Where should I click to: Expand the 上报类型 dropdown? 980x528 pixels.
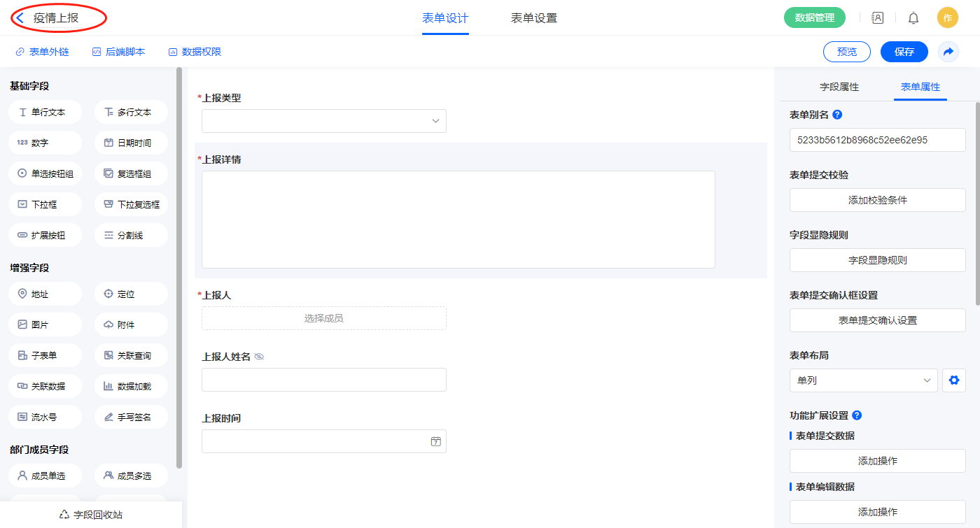323,121
